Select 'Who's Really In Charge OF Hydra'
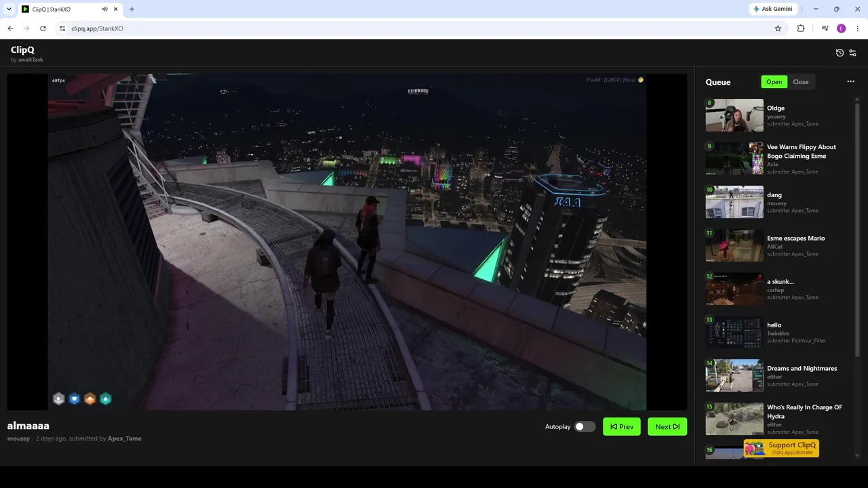This screenshot has height=488, width=868. [805, 411]
